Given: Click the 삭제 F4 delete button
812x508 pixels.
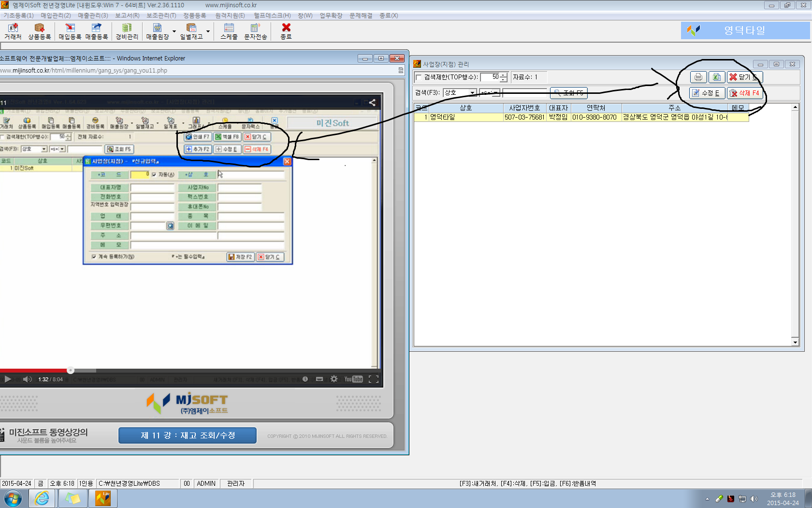Looking at the screenshot, I should 745,93.
